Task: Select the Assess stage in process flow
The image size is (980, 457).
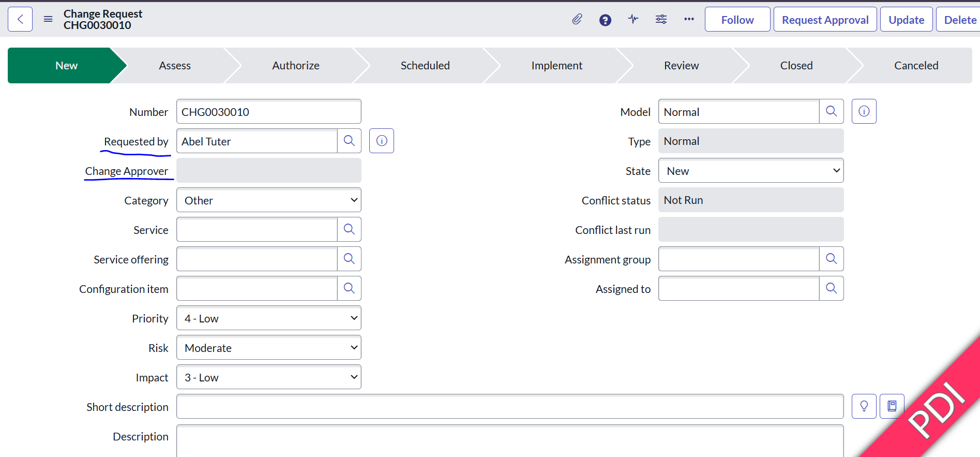Action: [175, 65]
